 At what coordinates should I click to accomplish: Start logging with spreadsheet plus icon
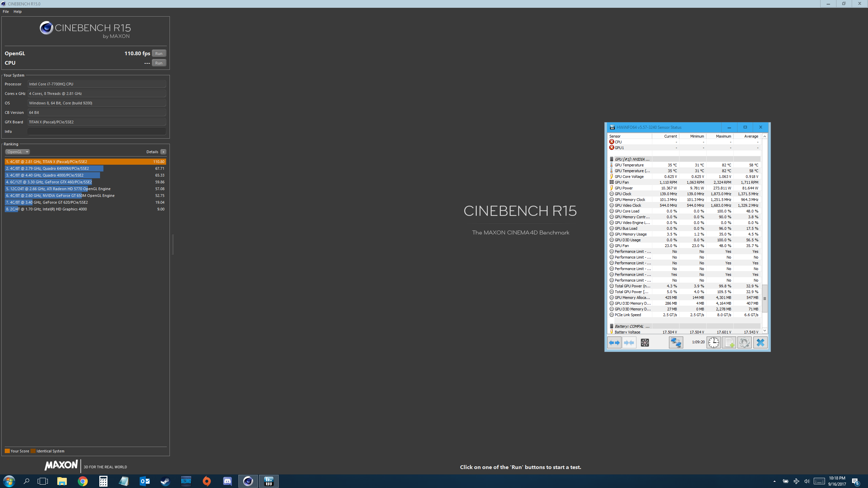(x=729, y=343)
